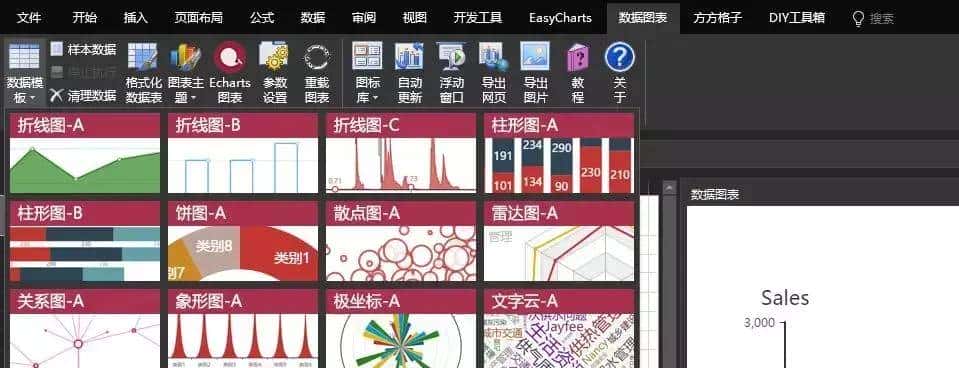Expand the 图表主题 dropdown
The height and width of the screenshot is (368, 959).
pos(185,72)
